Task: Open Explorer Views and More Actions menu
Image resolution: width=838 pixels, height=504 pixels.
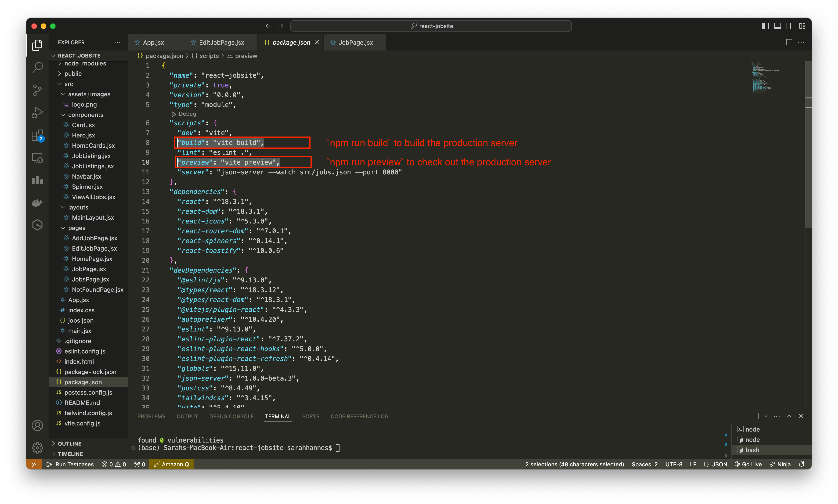Action: tap(117, 42)
